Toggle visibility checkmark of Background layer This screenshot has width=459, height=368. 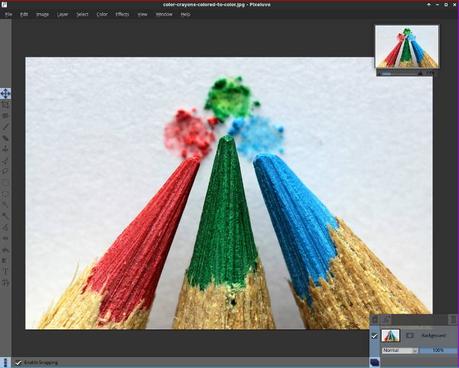(374, 336)
